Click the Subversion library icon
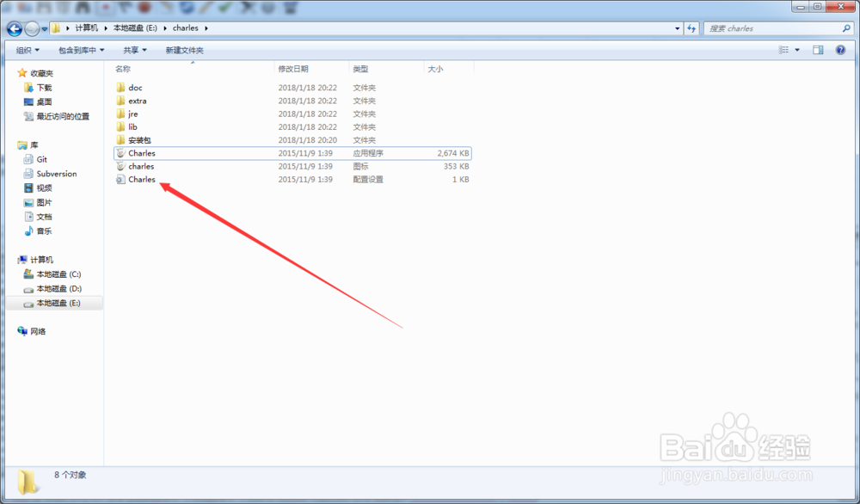This screenshot has width=860, height=504. pyautogui.click(x=28, y=174)
